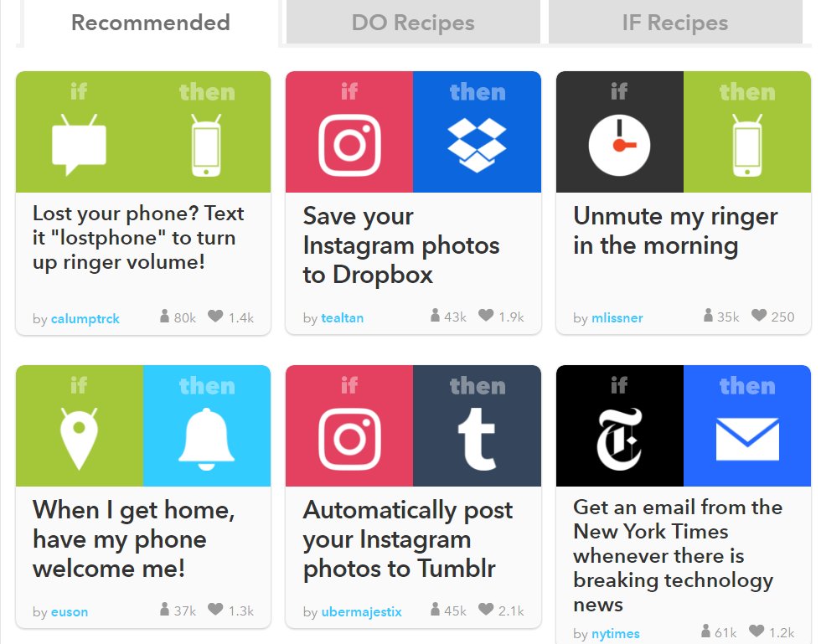Image resolution: width=821 pixels, height=644 pixels.
Task: Open author calumptrck's profile link
Action: (85, 318)
